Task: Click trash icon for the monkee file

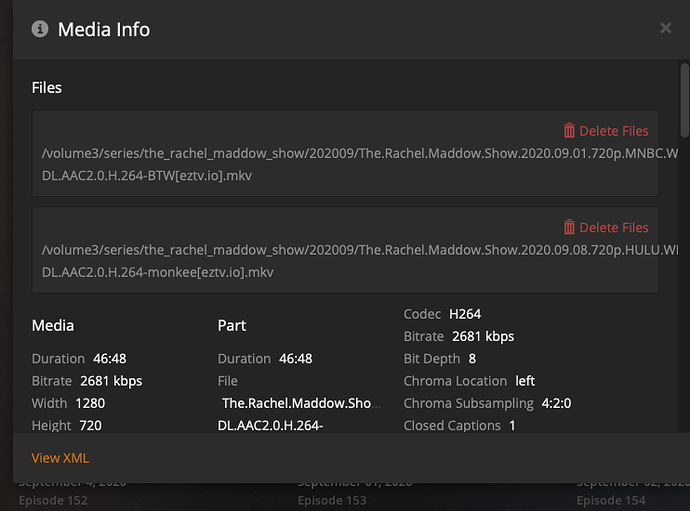Action: (x=569, y=228)
